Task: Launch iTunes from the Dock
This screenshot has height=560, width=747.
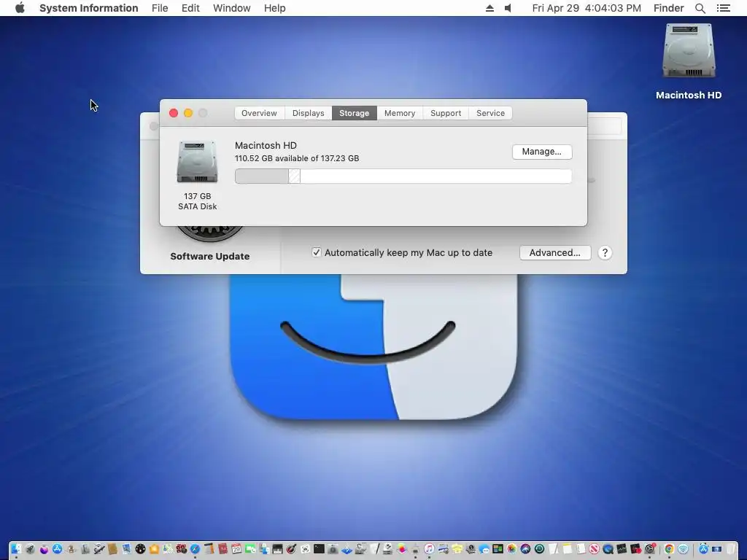Action: (x=429, y=549)
